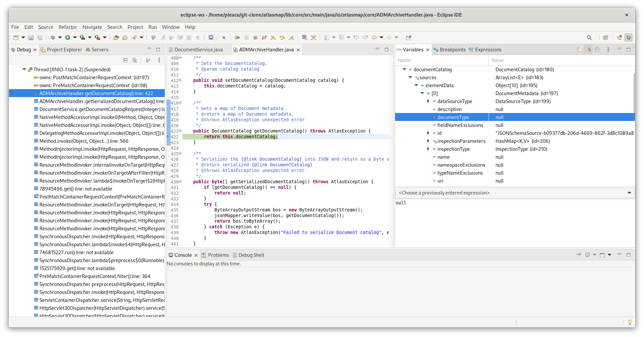Open the previously entered expression combo box
This screenshot has height=337, width=644.
(x=515, y=193)
